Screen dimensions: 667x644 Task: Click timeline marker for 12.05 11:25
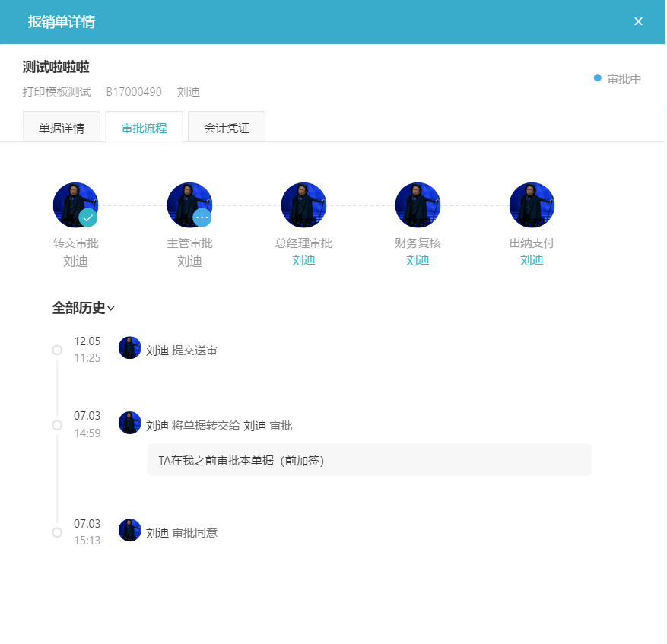click(57, 350)
